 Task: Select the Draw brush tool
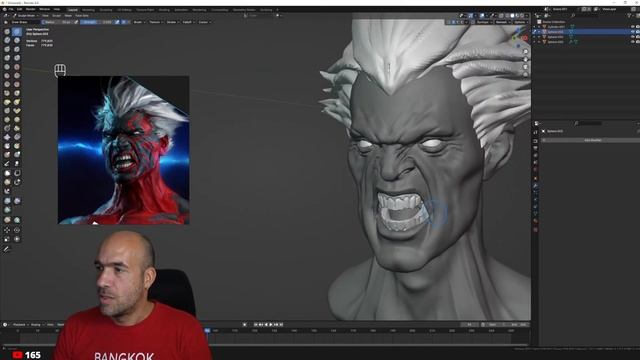pos(7,31)
